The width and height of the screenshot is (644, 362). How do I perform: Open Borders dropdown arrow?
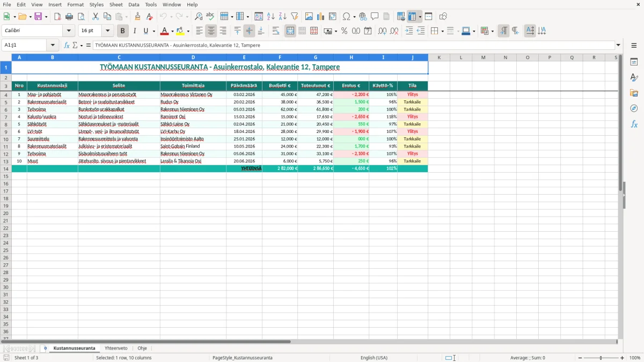pyautogui.click(x=442, y=31)
